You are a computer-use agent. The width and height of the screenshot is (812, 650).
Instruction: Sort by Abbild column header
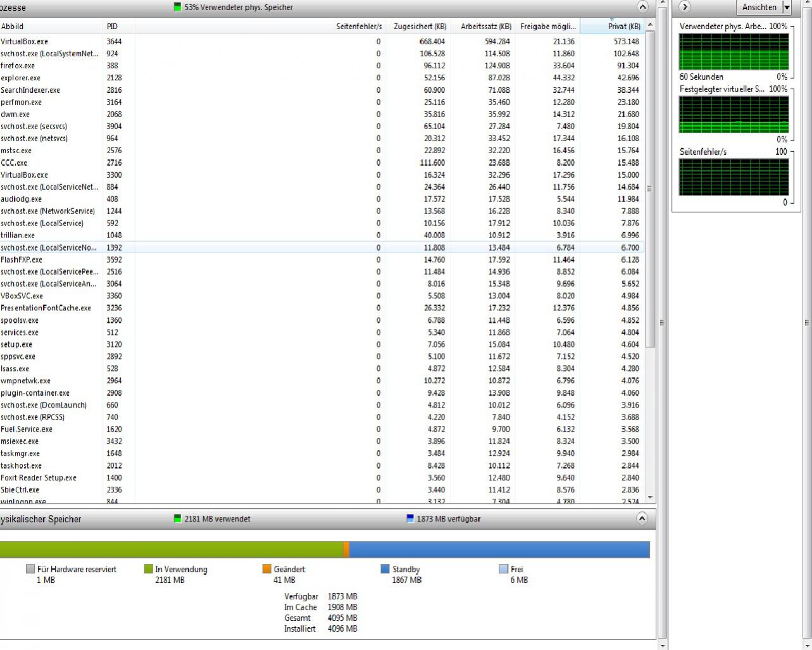[52, 27]
